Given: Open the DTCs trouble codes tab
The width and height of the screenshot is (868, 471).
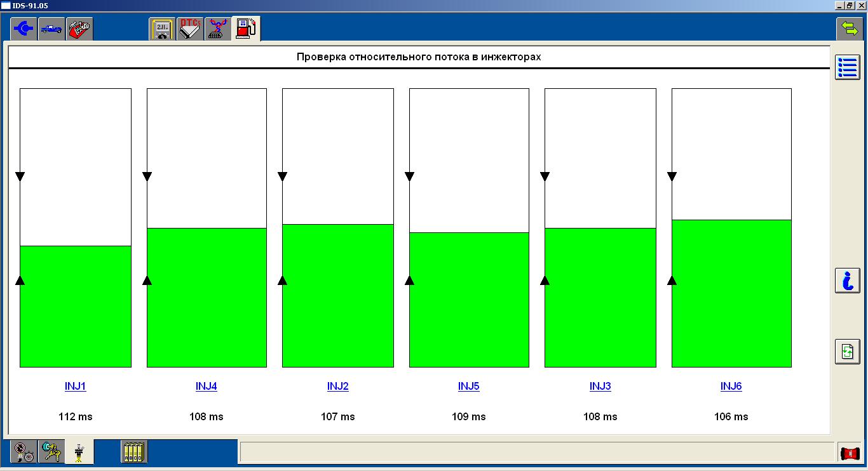Looking at the screenshot, I should (190, 29).
